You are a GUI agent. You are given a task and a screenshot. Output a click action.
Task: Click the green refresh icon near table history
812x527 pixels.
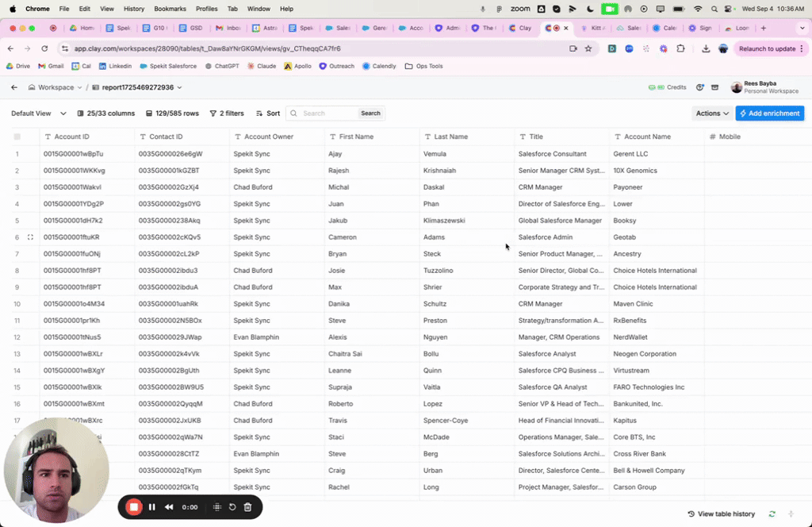click(x=772, y=514)
